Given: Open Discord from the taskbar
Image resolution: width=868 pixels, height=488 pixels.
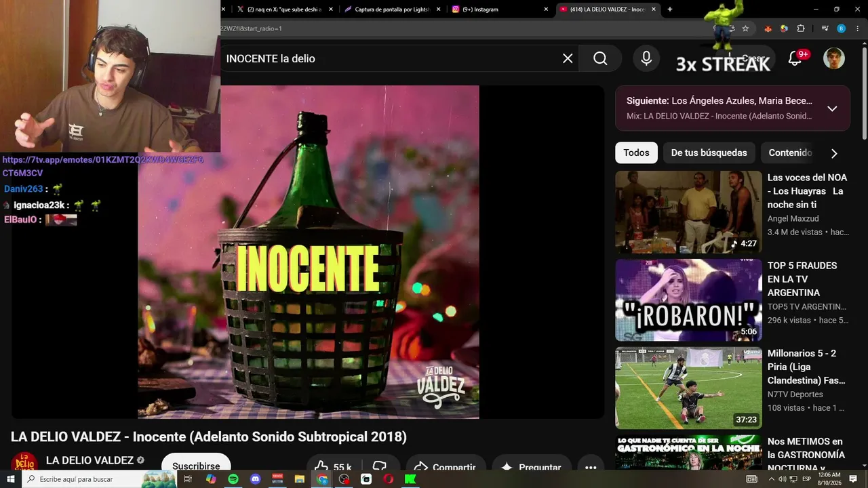Looking at the screenshot, I should pyautogui.click(x=256, y=479).
